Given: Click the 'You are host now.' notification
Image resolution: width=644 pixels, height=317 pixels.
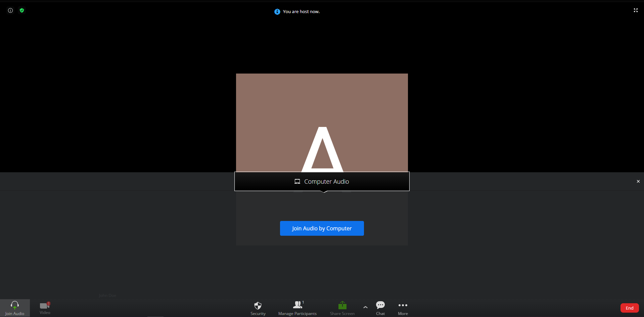Looking at the screenshot, I should [x=301, y=11].
